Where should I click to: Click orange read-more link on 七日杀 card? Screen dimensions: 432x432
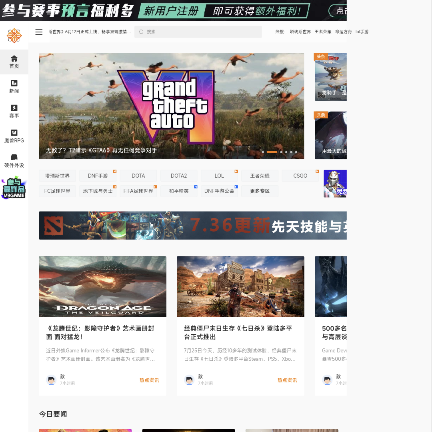pos(287,380)
